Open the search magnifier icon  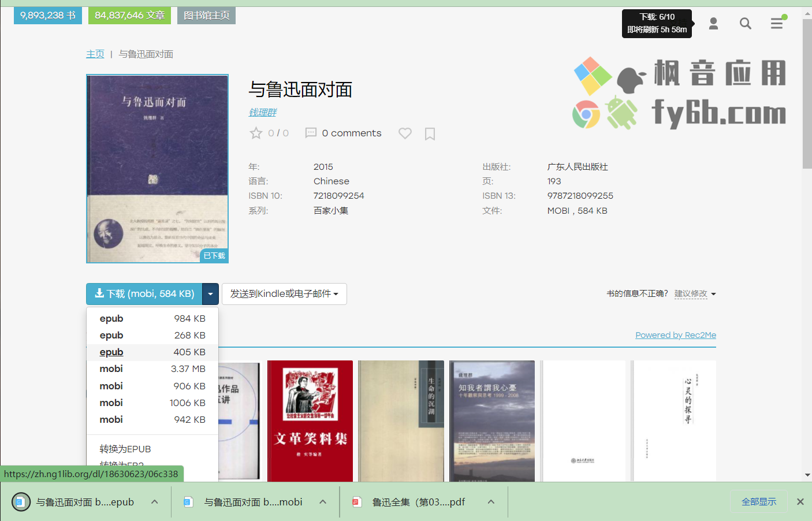(745, 23)
